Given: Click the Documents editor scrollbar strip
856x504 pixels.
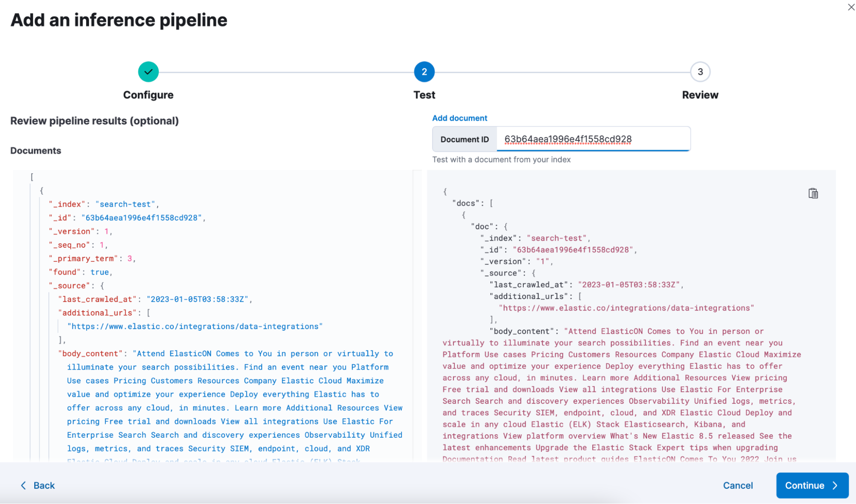Looking at the screenshot, I should pyautogui.click(x=417, y=316).
